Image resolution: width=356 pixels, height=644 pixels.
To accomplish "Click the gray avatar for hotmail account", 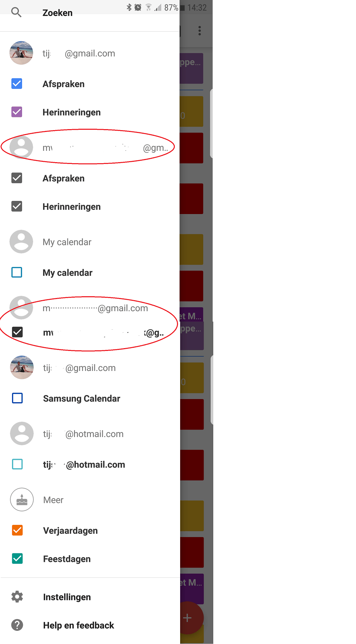I will 22,433.
